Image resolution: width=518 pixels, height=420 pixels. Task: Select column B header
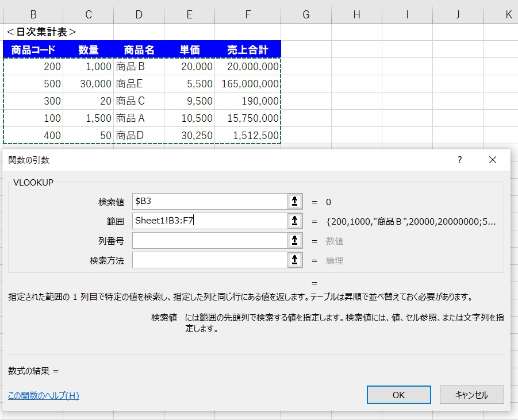point(33,14)
